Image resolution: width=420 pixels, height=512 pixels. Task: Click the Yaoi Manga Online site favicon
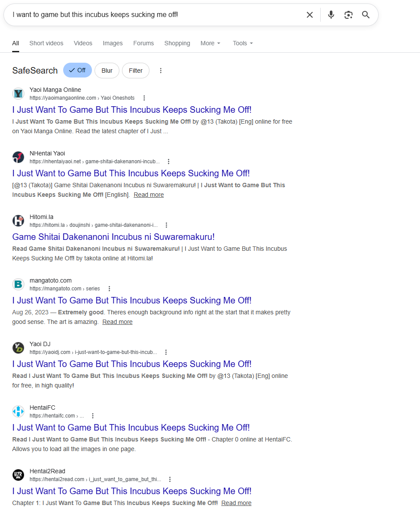click(18, 94)
